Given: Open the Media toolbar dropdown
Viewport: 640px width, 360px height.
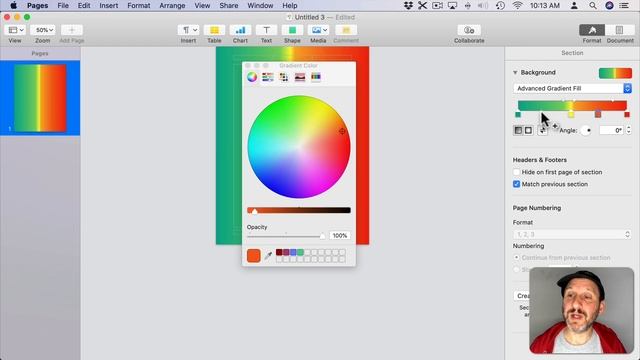Looking at the screenshot, I should point(318,30).
